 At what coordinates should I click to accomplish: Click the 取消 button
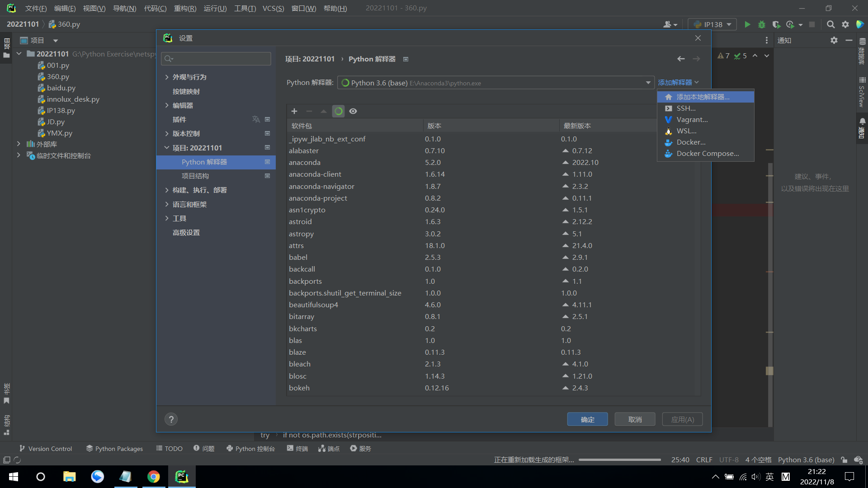coord(635,419)
